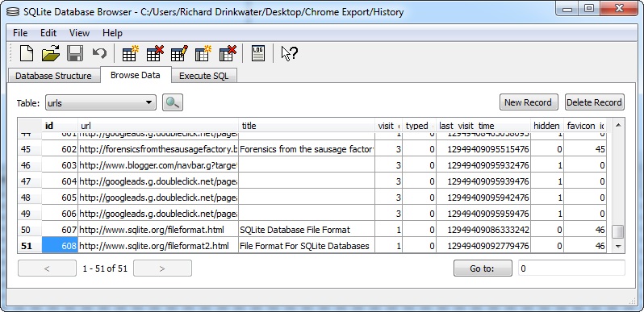Click the 'SQLite Database File Format' title cell
This screenshot has width=644, height=312.
pos(307,230)
